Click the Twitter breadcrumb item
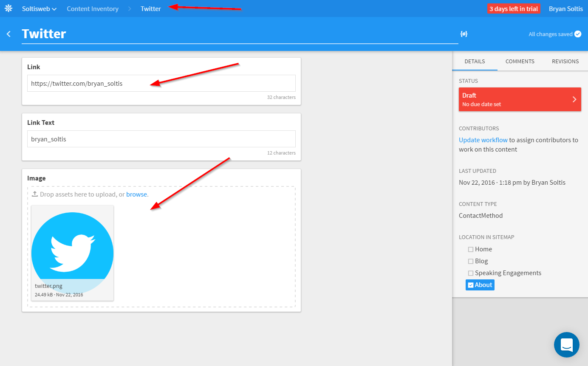The height and width of the screenshot is (366, 588). (151, 8)
